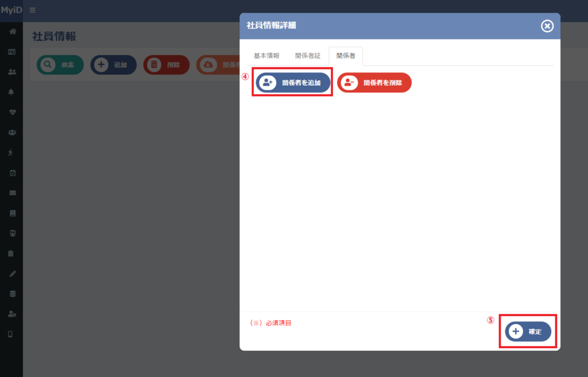The width and height of the screenshot is (588, 377).
Task: Confirm with the 確定 button
Action: coord(528,332)
